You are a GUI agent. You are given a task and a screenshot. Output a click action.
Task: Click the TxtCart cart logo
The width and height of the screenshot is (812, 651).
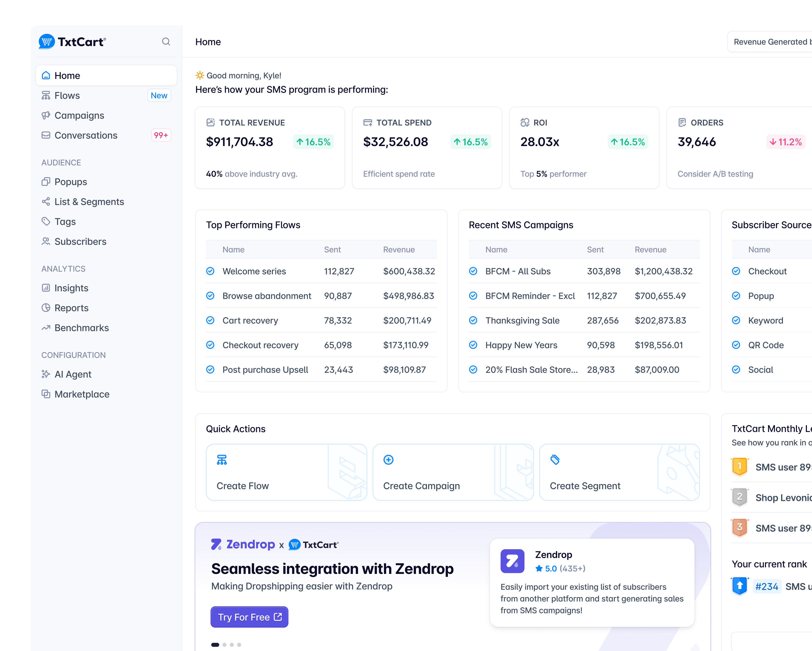click(47, 41)
